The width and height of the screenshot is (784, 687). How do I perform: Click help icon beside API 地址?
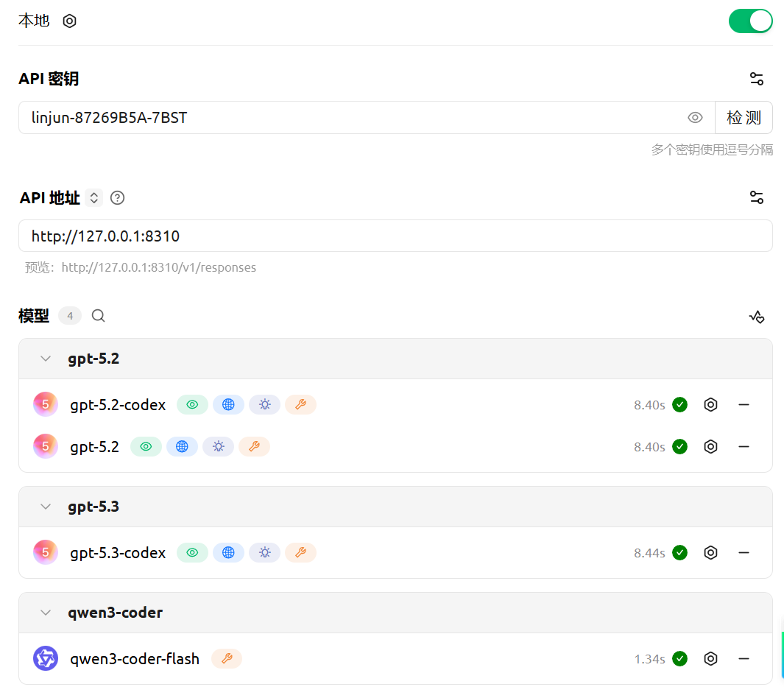click(117, 198)
